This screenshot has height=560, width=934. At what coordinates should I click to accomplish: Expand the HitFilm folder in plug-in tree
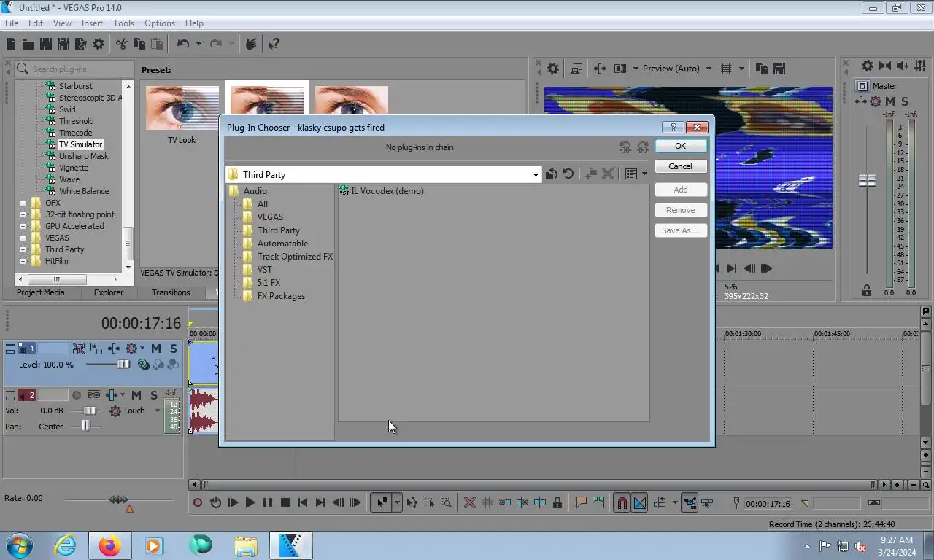[x=23, y=261]
